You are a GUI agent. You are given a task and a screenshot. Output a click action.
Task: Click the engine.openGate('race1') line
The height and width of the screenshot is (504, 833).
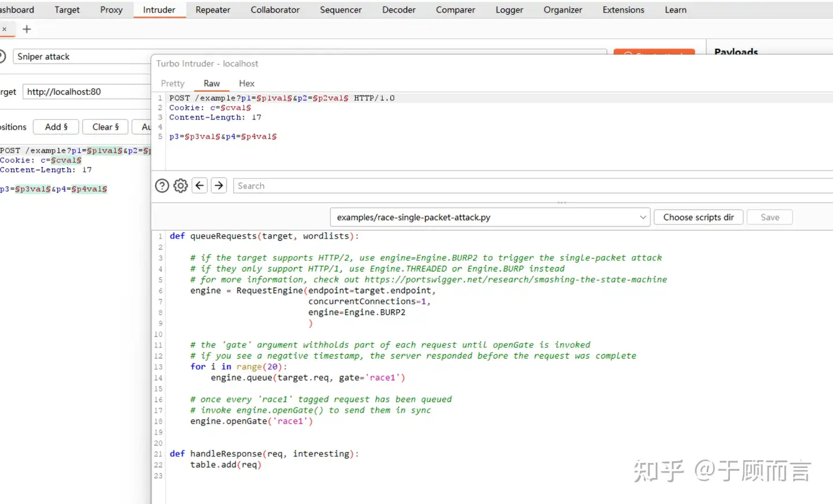tap(251, 421)
